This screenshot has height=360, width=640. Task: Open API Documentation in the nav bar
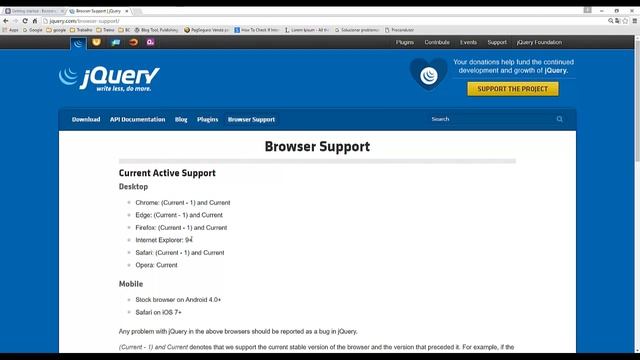click(137, 120)
